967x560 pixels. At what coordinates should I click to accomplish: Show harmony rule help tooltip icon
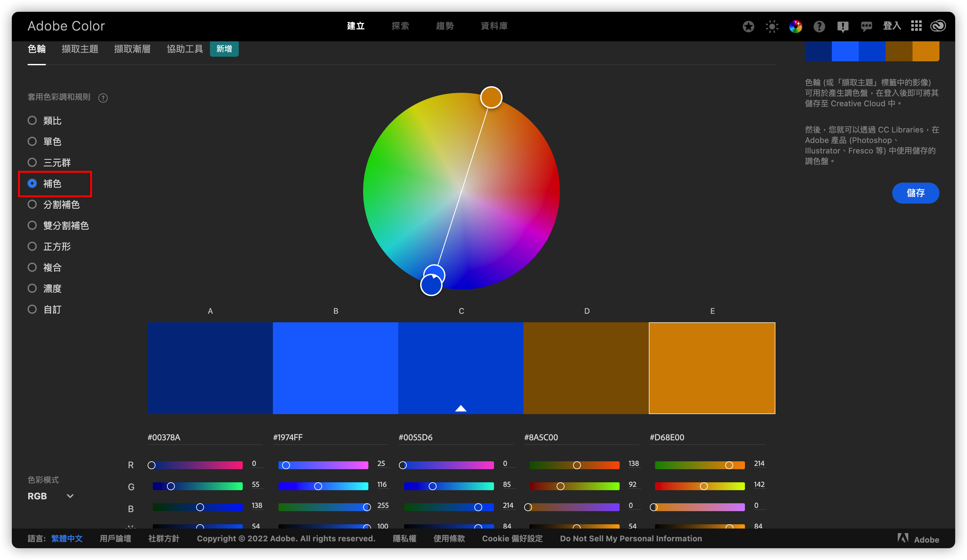[103, 98]
